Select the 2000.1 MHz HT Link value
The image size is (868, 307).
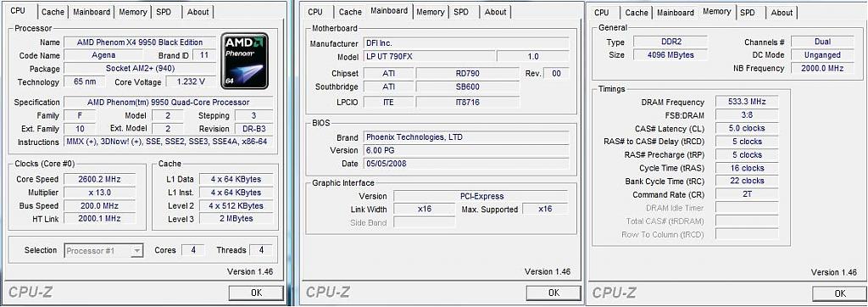(100, 219)
